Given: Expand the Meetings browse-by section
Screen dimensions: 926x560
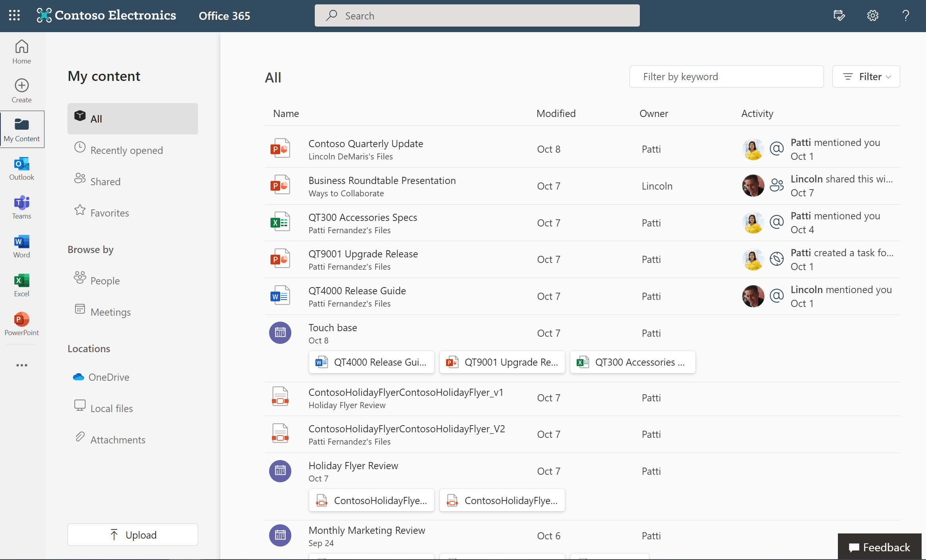Looking at the screenshot, I should pyautogui.click(x=110, y=311).
